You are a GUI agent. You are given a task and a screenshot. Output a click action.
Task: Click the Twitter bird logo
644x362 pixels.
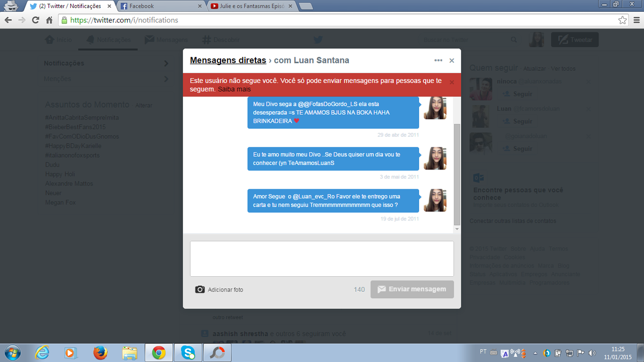pyautogui.click(x=318, y=40)
